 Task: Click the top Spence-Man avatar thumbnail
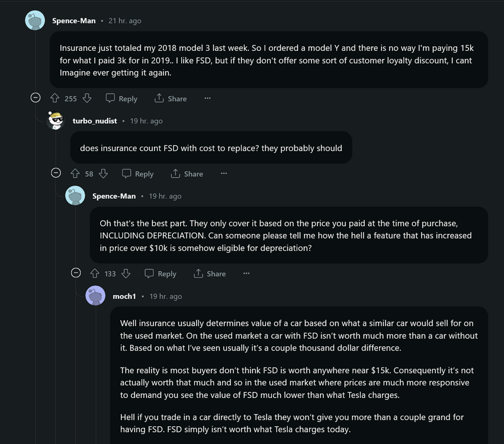pos(35,21)
